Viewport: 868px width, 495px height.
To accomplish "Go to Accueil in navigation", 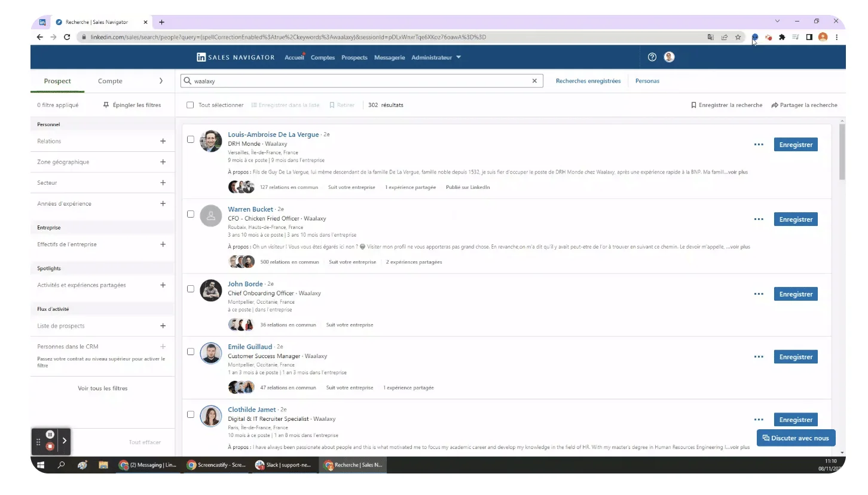I will (x=294, y=57).
